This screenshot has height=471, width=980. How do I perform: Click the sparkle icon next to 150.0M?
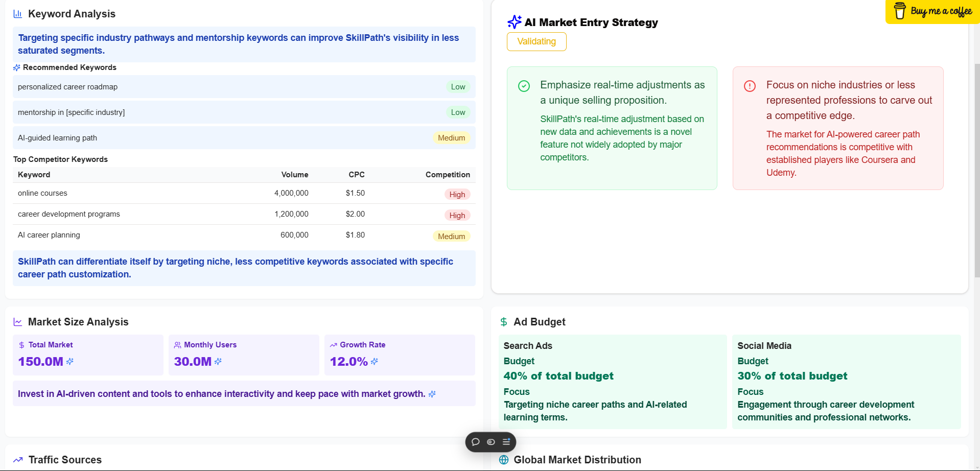(70, 361)
